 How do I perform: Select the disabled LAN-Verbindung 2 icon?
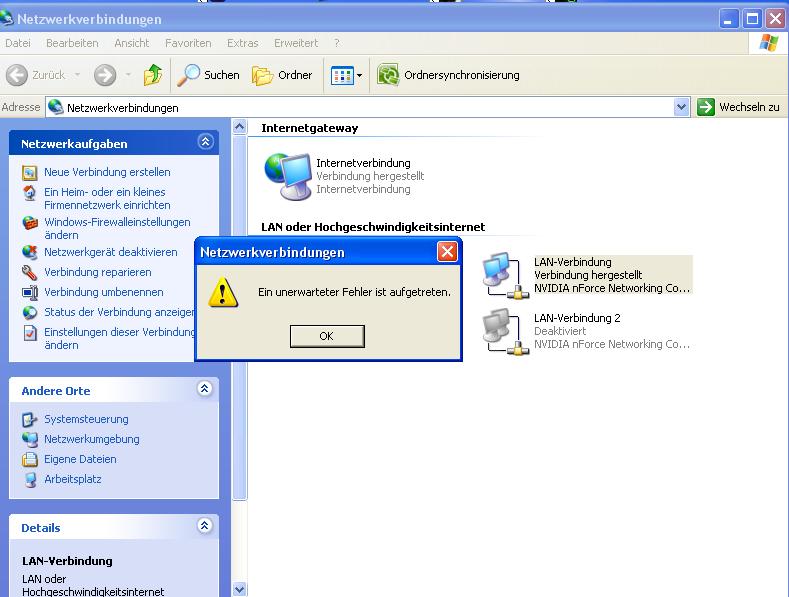(506, 332)
